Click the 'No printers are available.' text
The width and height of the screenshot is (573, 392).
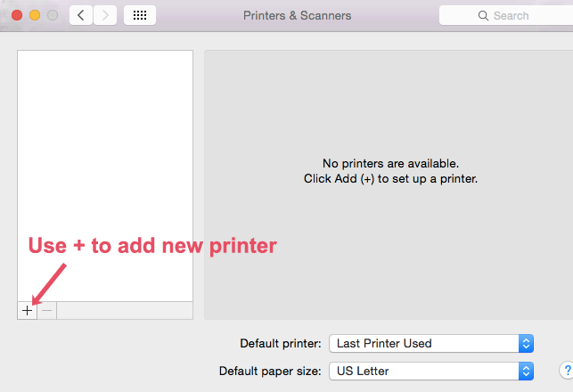(390, 163)
